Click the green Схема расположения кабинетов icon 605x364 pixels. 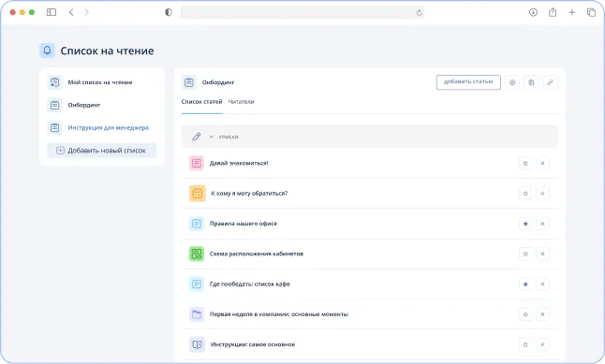(197, 254)
